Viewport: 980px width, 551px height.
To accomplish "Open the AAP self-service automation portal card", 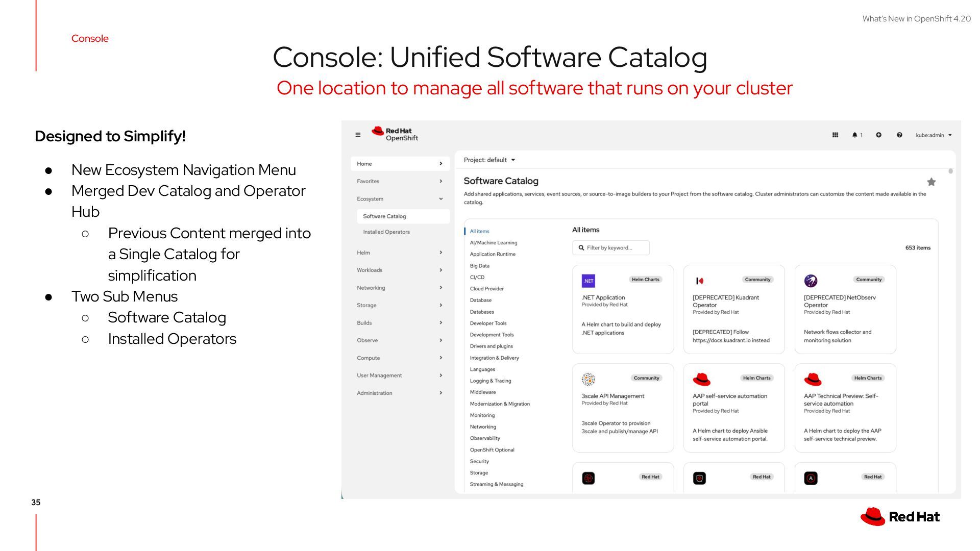I will (733, 408).
